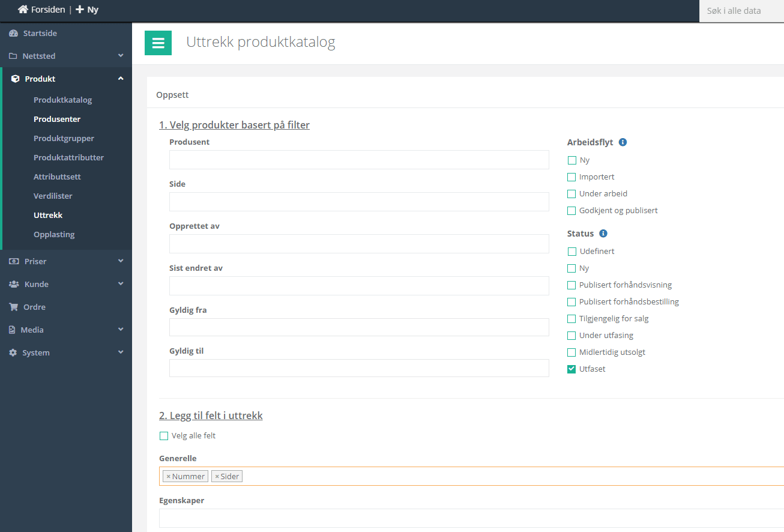The width and height of the screenshot is (784, 532).
Task: Check the Godkjent og publisert checkbox
Action: [571, 211]
